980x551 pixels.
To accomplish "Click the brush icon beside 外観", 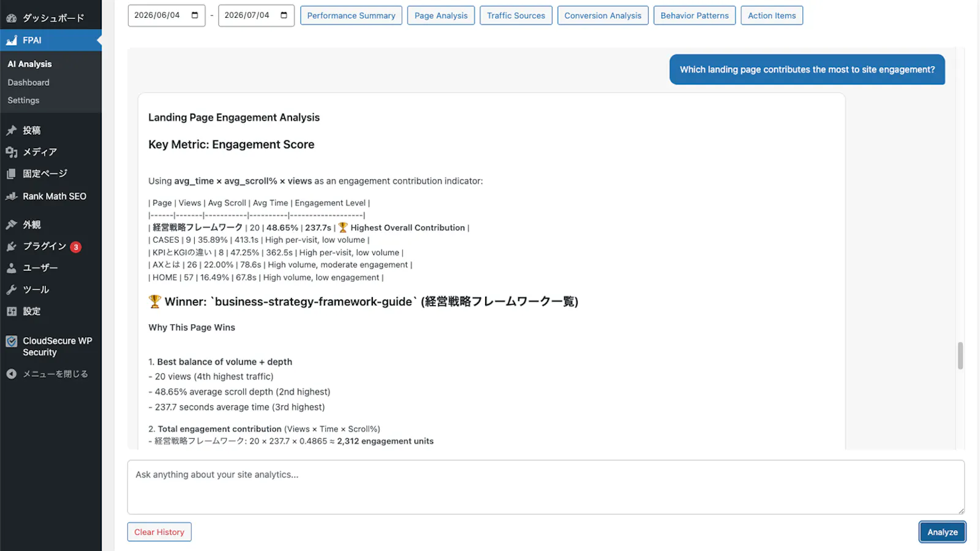I will (x=11, y=225).
